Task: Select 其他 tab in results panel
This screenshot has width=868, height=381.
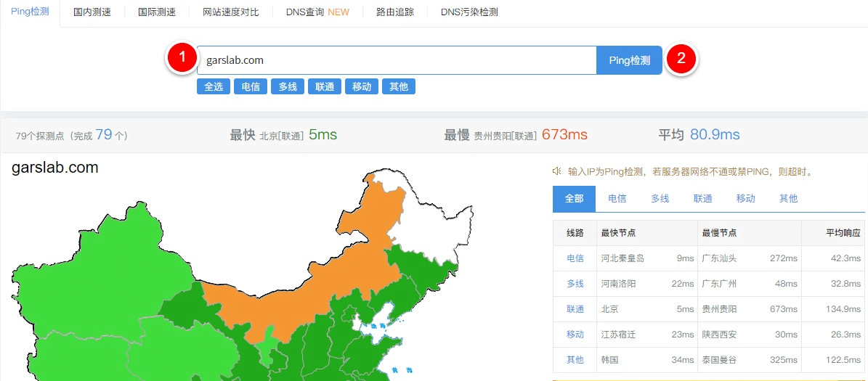Action: 788,199
